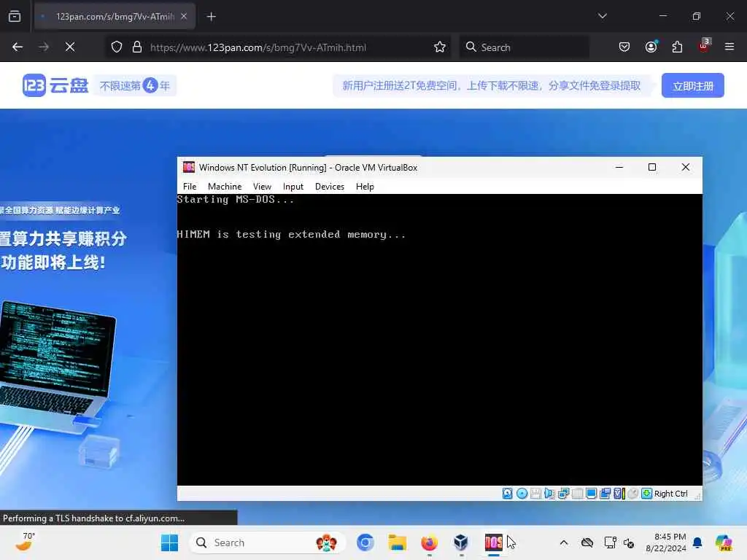This screenshot has width=747, height=560.
Task: Maximize the VirtualBox VM window
Action: 652,167
